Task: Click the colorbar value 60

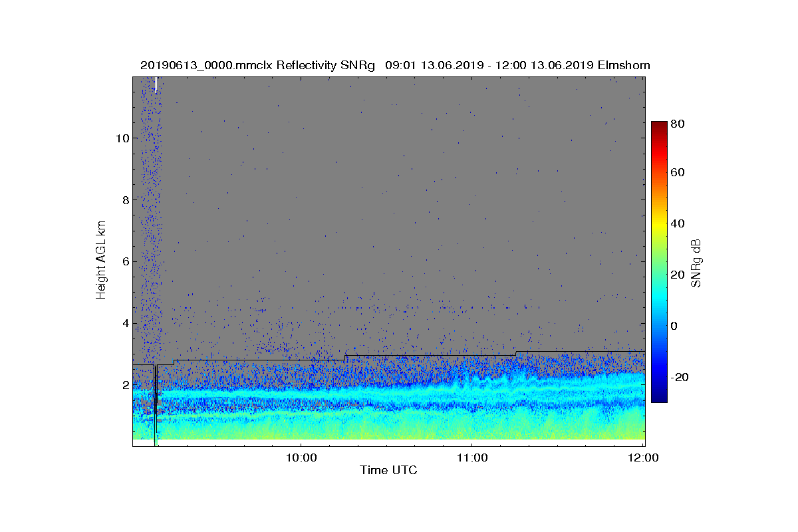Action: pyautogui.click(x=678, y=173)
